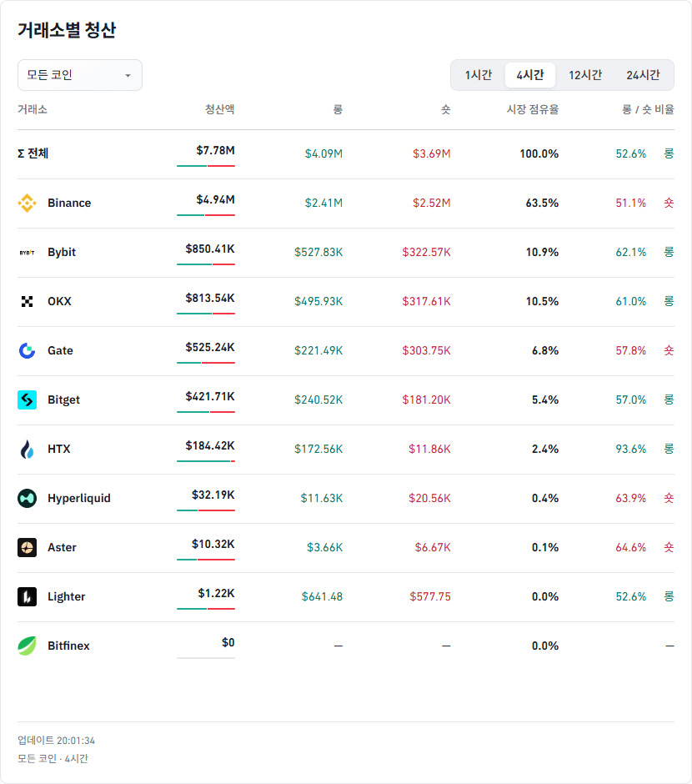Click Bybit short value $322.57K
The width and height of the screenshot is (692, 784).
click(426, 253)
